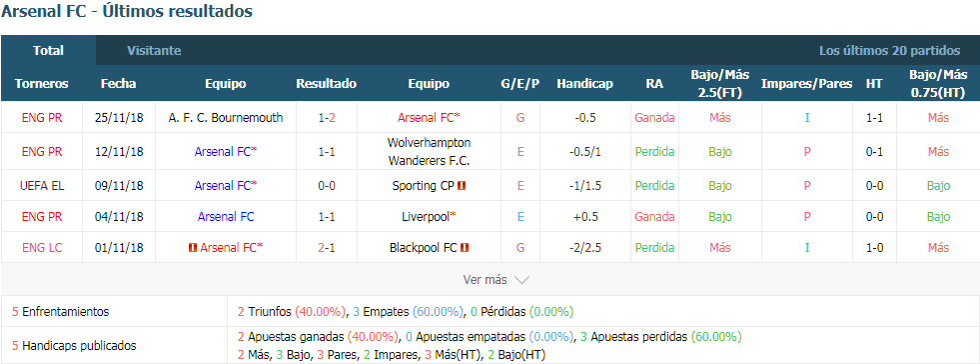980x364 pixels.
Task: Open the 0-0 result on 09/11/18
Action: pyautogui.click(x=326, y=186)
